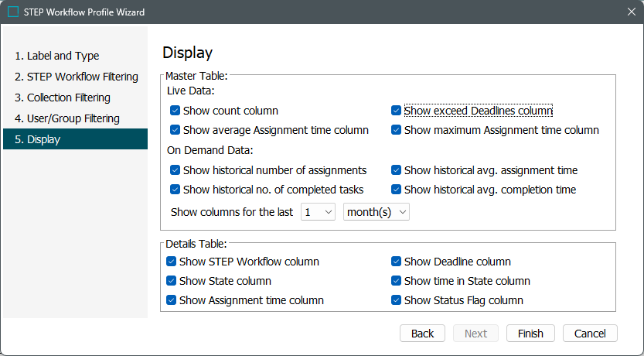Disable Show maximum Assignment time column
This screenshot has height=356, width=644.
coord(397,130)
